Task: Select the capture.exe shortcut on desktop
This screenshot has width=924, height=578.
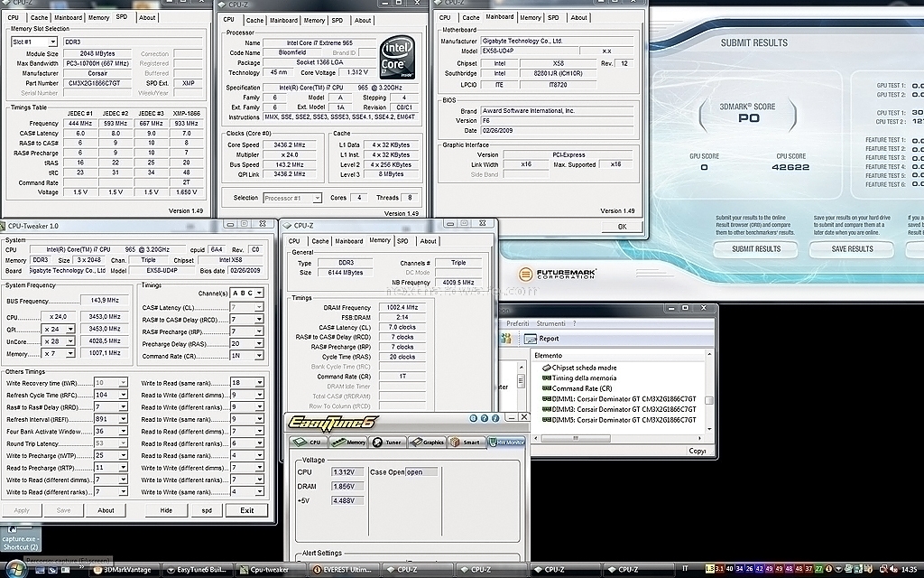Action: pos(21,538)
